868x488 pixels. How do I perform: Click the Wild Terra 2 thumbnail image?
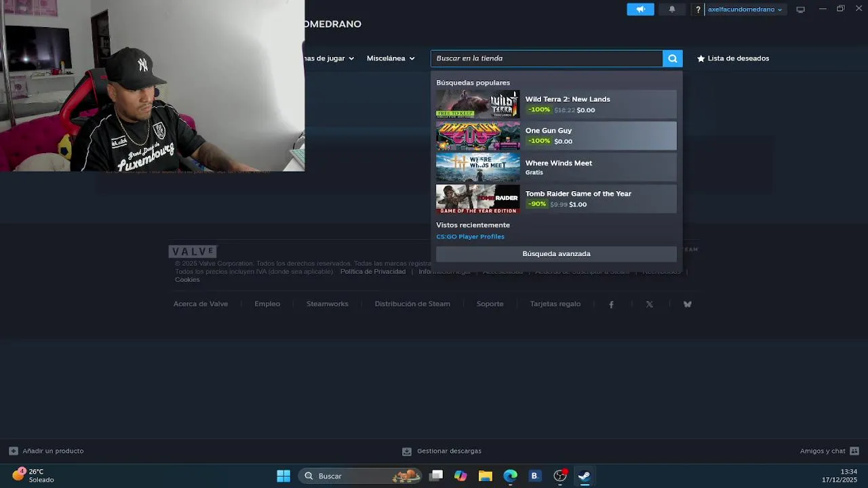point(478,104)
